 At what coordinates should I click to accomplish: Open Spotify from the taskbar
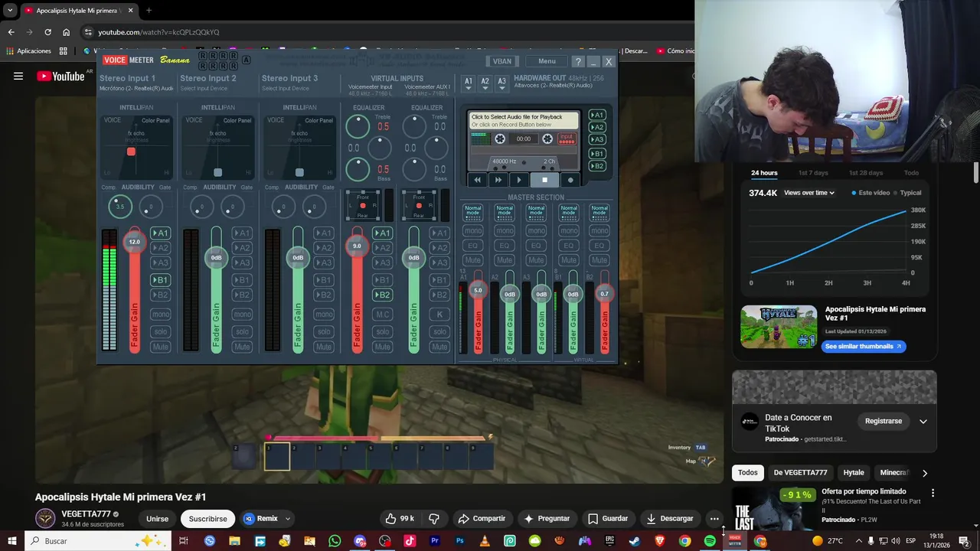[x=710, y=541]
